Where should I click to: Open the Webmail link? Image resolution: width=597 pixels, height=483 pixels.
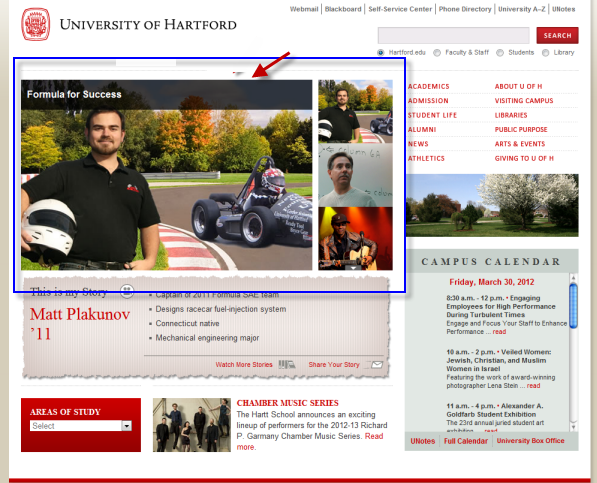coord(304,9)
